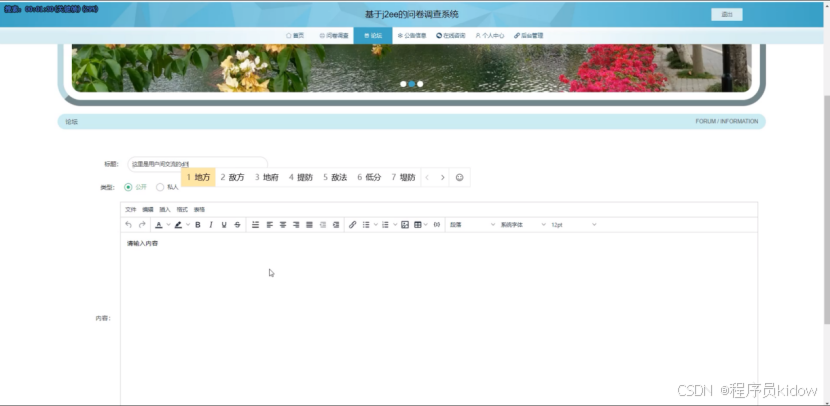Go to previous IME candidate page
This screenshot has width=830, height=406.
428,177
